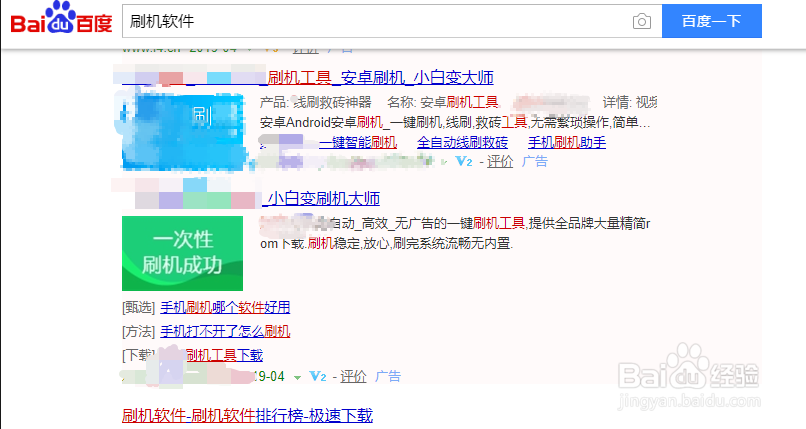Open 手机刷机哪个软件好用 link
This screenshot has width=806, height=429.
click(x=225, y=308)
